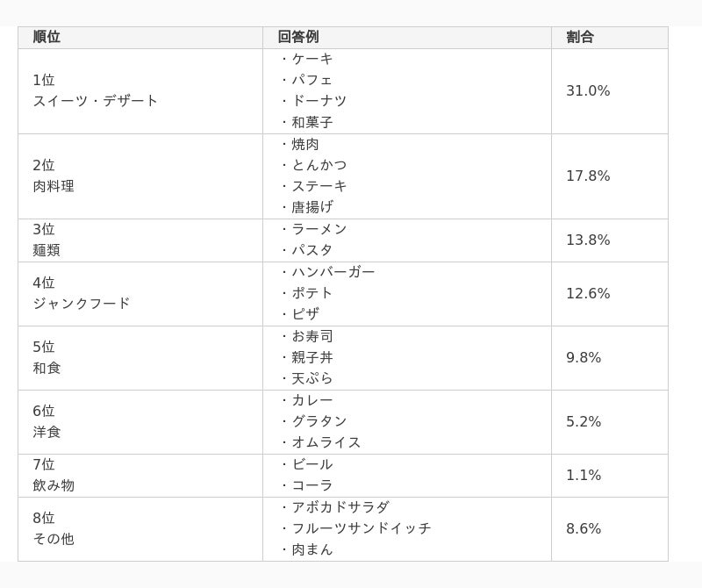Viewport: 702px width, 588px height.
Task: Click the 1.1% percentage value
Action: [x=584, y=475]
